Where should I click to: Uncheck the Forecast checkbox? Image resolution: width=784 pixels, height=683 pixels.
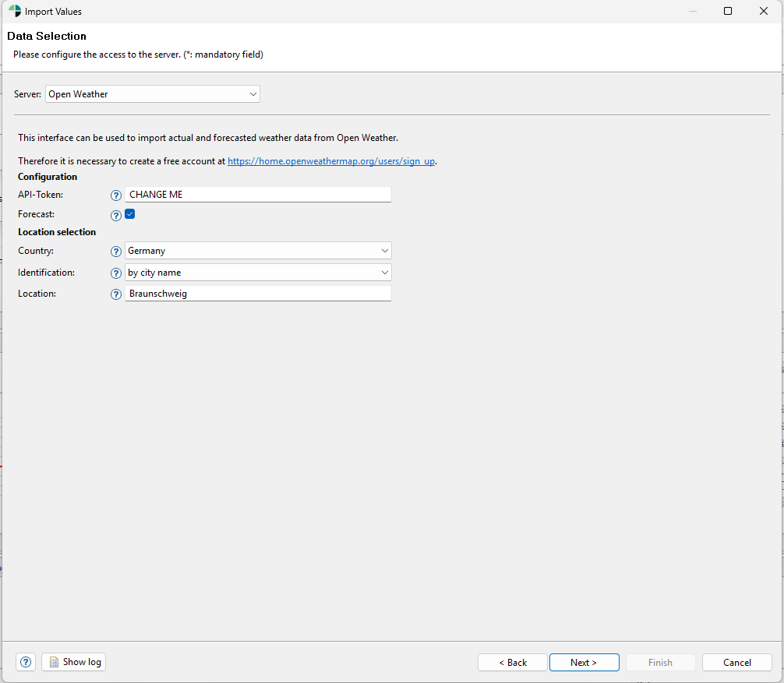(x=130, y=214)
